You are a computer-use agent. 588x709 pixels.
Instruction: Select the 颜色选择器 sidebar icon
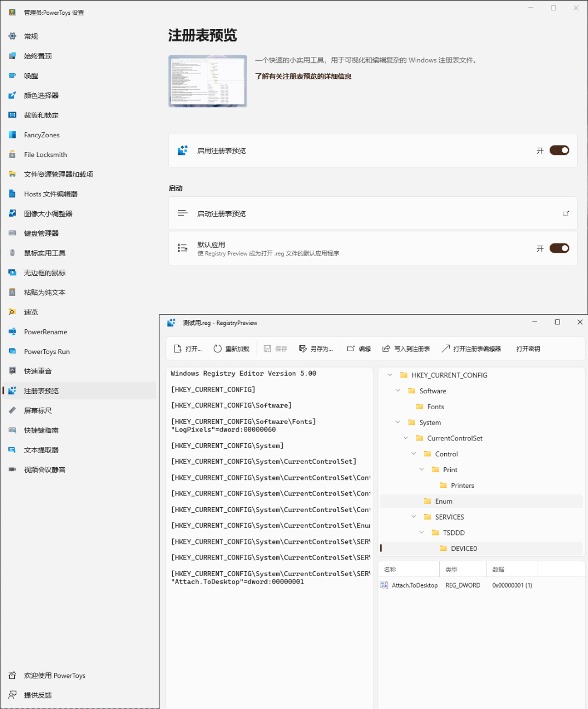12,95
